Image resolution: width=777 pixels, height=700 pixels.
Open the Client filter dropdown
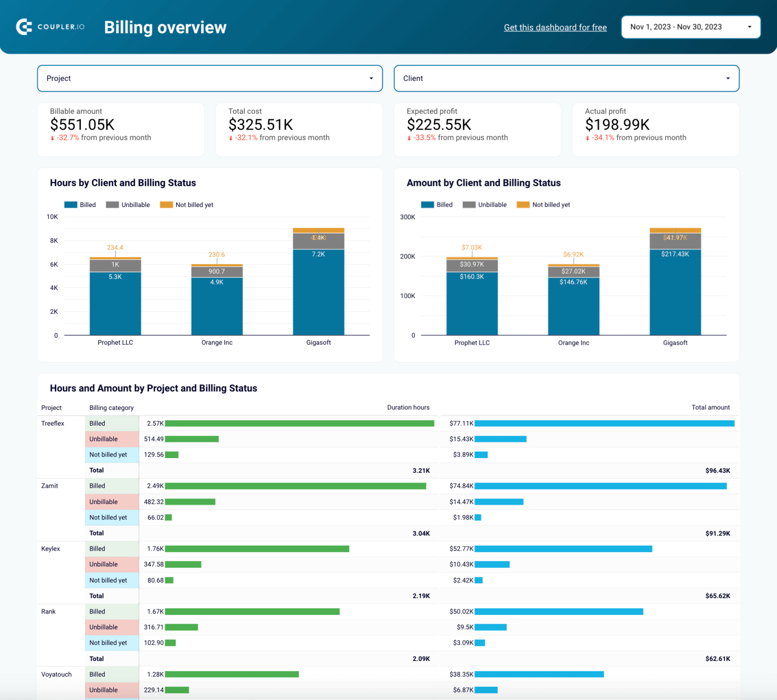(566, 78)
